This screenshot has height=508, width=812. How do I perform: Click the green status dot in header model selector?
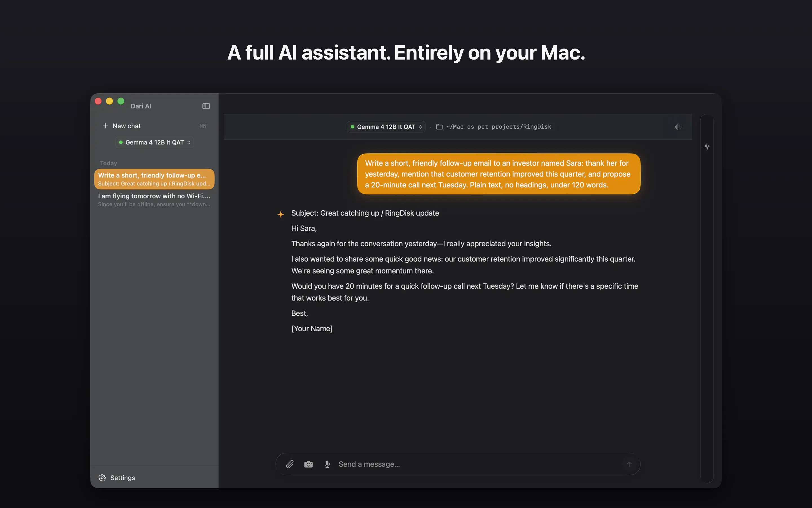352,127
